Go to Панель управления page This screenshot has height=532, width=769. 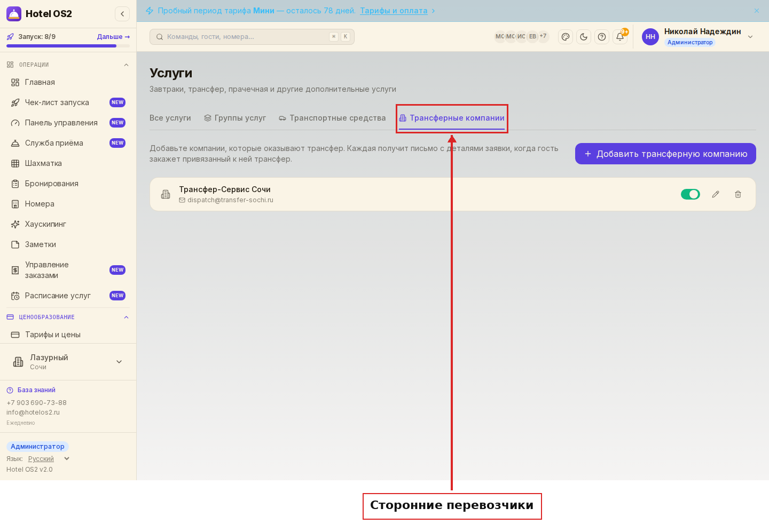click(x=68, y=123)
